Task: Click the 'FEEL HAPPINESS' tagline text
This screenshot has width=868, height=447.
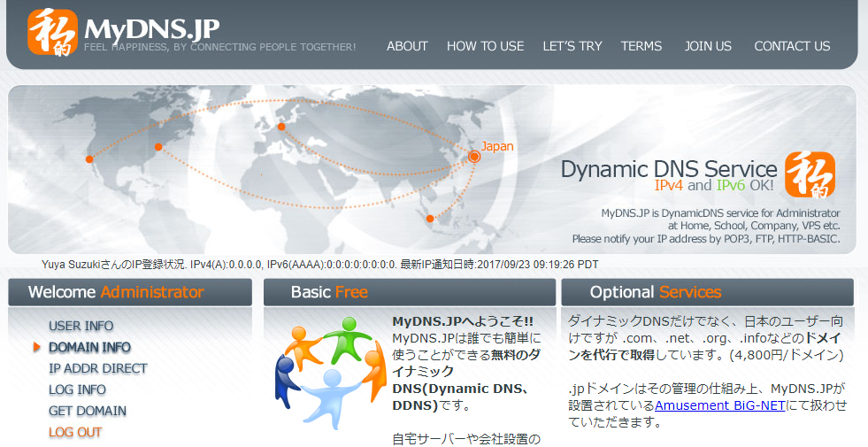Action: [x=219, y=48]
